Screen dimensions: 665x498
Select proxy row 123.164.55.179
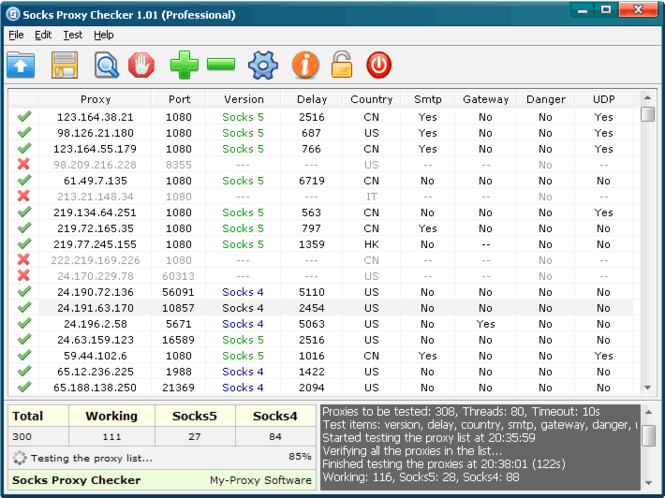pyautogui.click(x=321, y=148)
